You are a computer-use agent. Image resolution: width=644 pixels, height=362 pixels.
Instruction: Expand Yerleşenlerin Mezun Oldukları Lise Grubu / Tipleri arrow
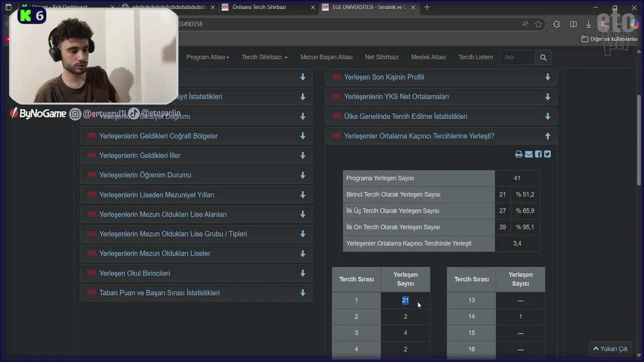(303, 234)
